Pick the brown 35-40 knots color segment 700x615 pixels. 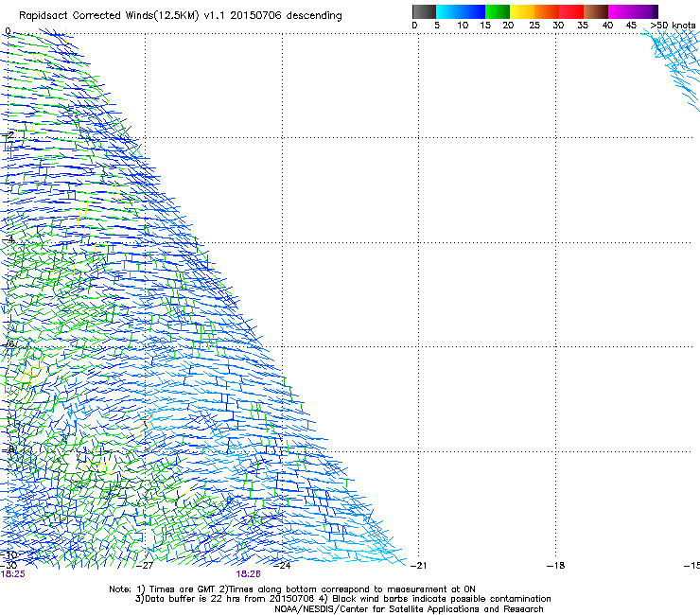pos(596,11)
